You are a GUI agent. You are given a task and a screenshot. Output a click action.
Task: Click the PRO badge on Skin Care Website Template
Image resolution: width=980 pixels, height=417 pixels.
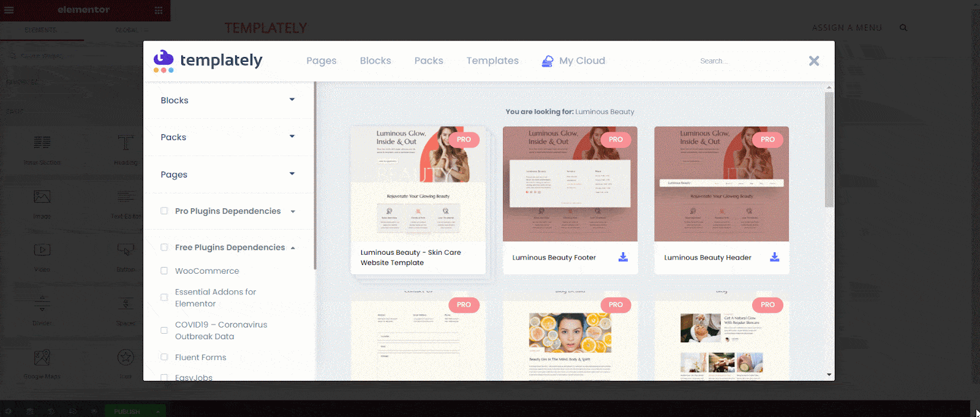464,140
